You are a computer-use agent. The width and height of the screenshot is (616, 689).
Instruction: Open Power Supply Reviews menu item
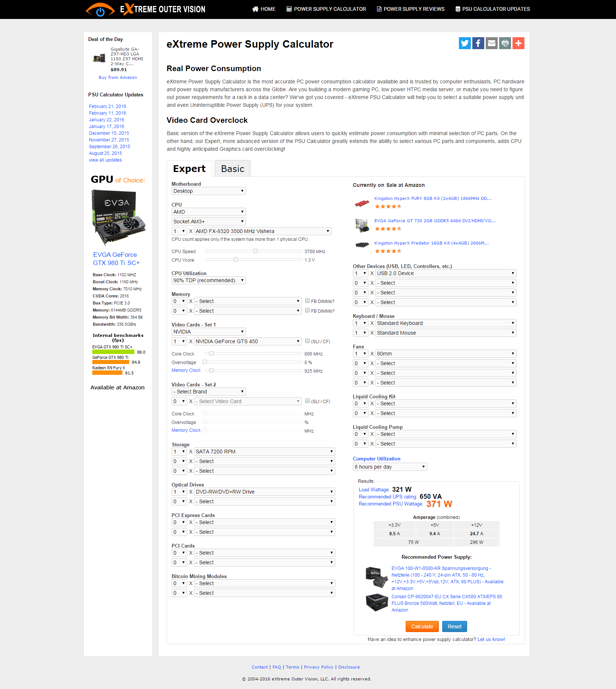(x=411, y=9)
